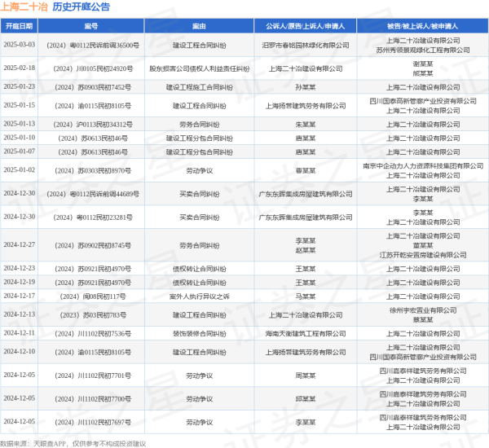Select defendant 南京中企动力人力资源科技集团有限公司
Image resolution: width=489 pixels, height=448 pixels.
click(x=423, y=166)
